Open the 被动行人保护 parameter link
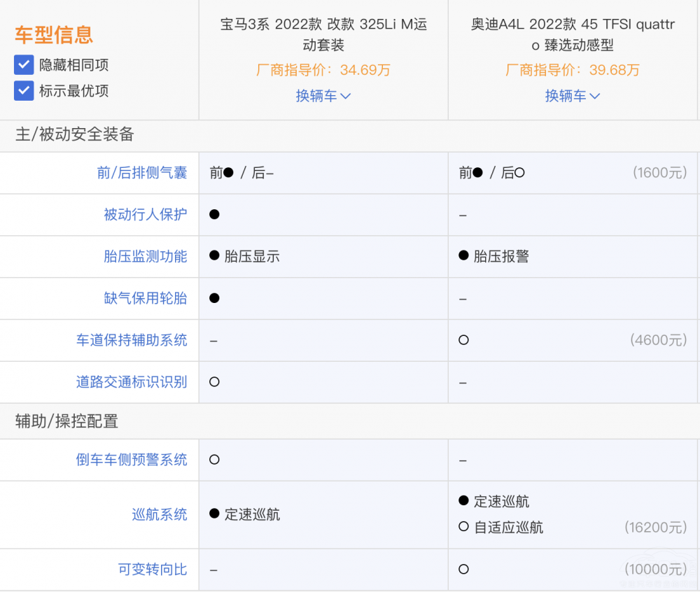This screenshot has height=592, width=700. (x=146, y=215)
